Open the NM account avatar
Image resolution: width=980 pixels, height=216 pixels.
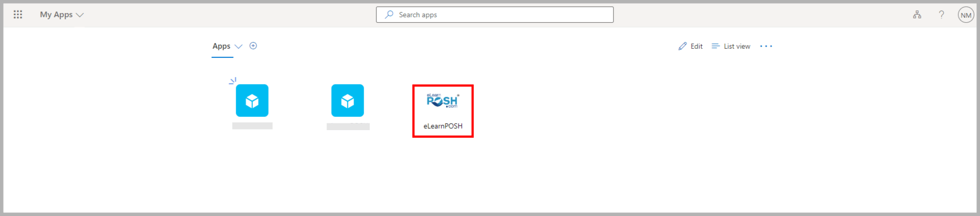(x=966, y=15)
